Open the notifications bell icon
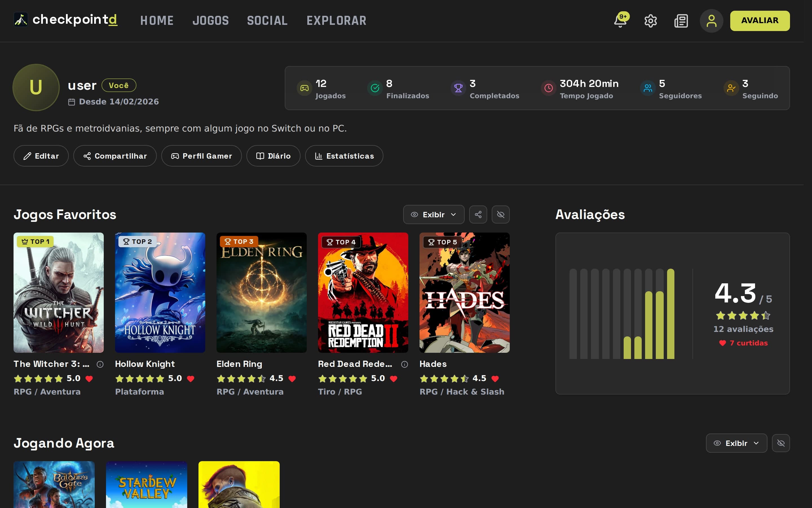 620,21
